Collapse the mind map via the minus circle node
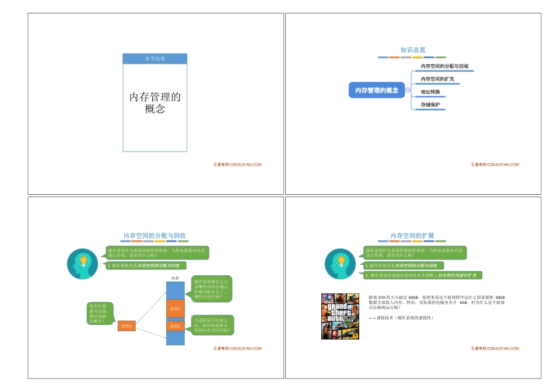The image size is (554, 392). click(x=408, y=90)
